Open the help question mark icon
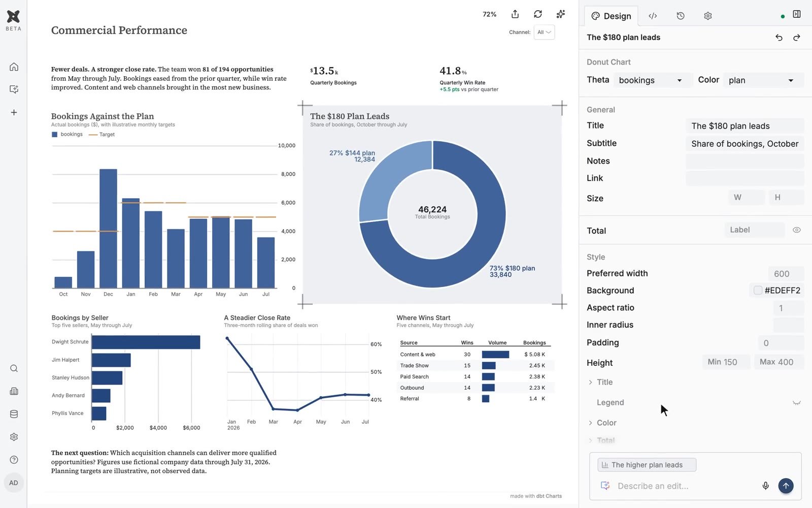This screenshot has width=812, height=508. [14, 460]
